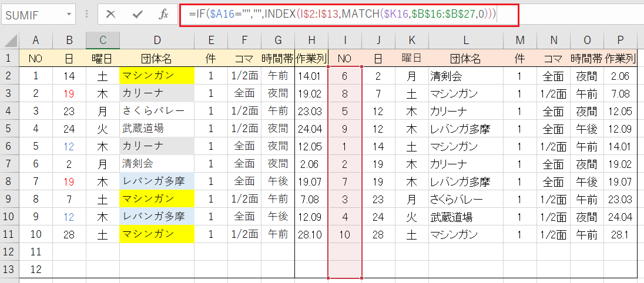Click value 28.1 in column P
This screenshot has width=644, height=283.
[620, 234]
